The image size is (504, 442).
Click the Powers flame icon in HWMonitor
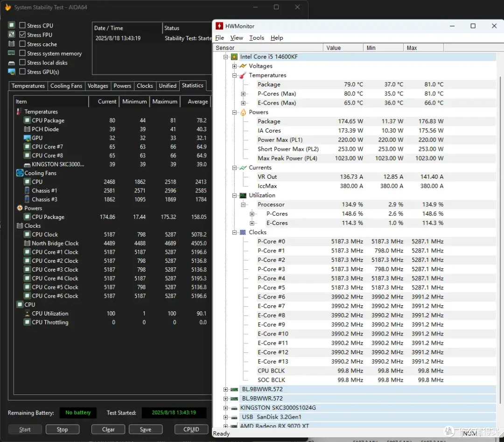click(x=243, y=112)
